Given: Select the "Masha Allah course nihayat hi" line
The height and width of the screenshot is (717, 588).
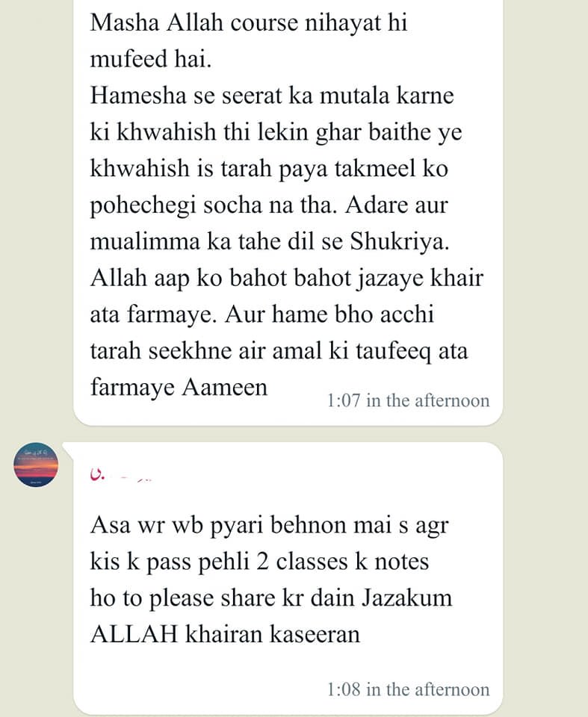Looking at the screenshot, I should coord(249,22).
